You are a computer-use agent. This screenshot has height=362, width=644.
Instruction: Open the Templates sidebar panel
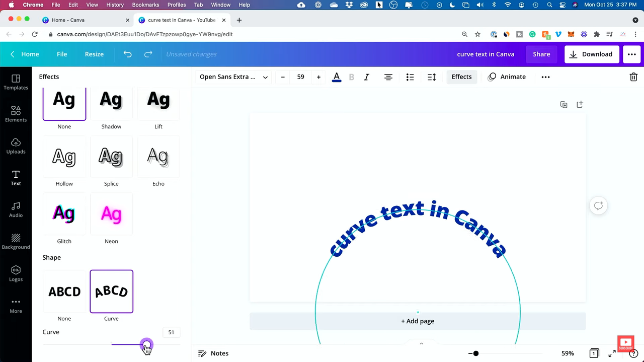click(16, 82)
